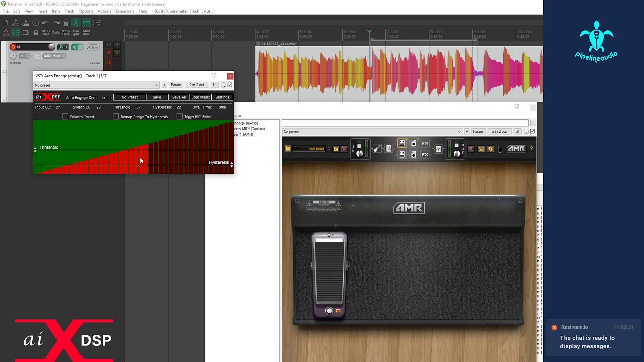This screenshot has height=362, width=644.
Task: Toggle snap magnet icon
Action: [x=26, y=33]
